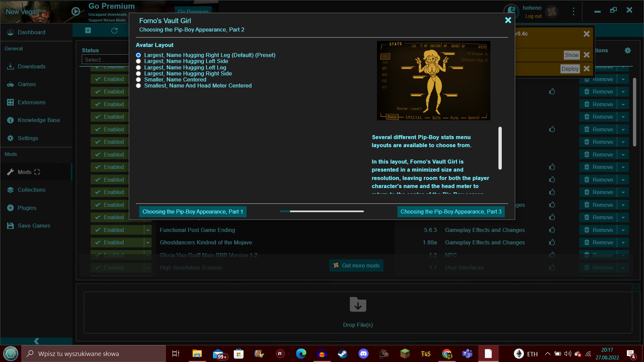
Task: Click the Get more mods button
Action: 356,265
